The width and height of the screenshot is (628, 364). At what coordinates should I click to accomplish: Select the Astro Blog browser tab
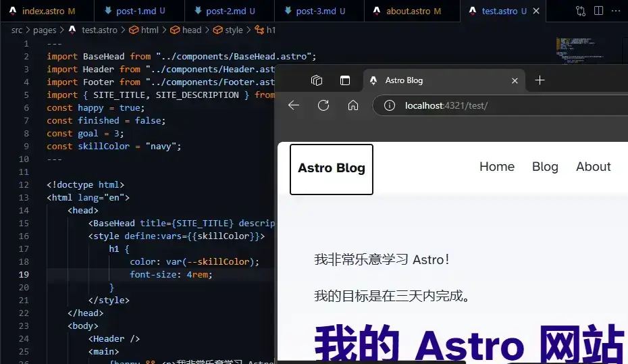[444, 80]
